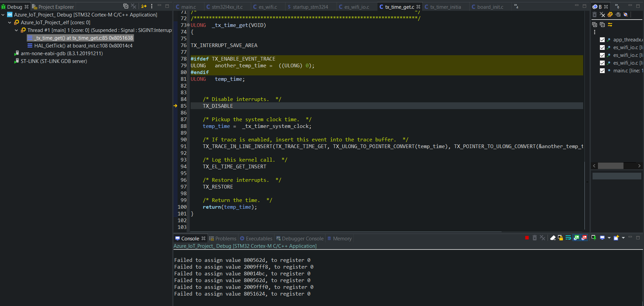Uncheck the main.c breakpoint

pyautogui.click(x=602, y=71)
